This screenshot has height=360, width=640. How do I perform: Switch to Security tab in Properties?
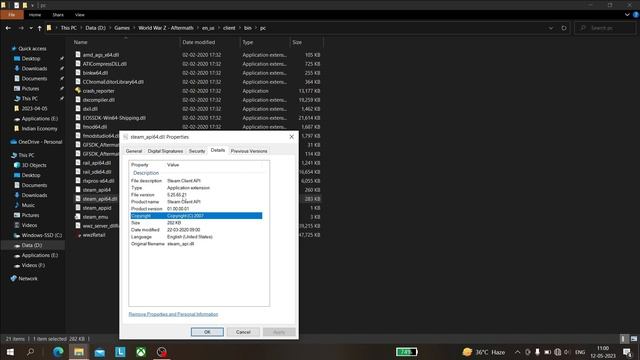pyautogui.click(x=197, y=151)
